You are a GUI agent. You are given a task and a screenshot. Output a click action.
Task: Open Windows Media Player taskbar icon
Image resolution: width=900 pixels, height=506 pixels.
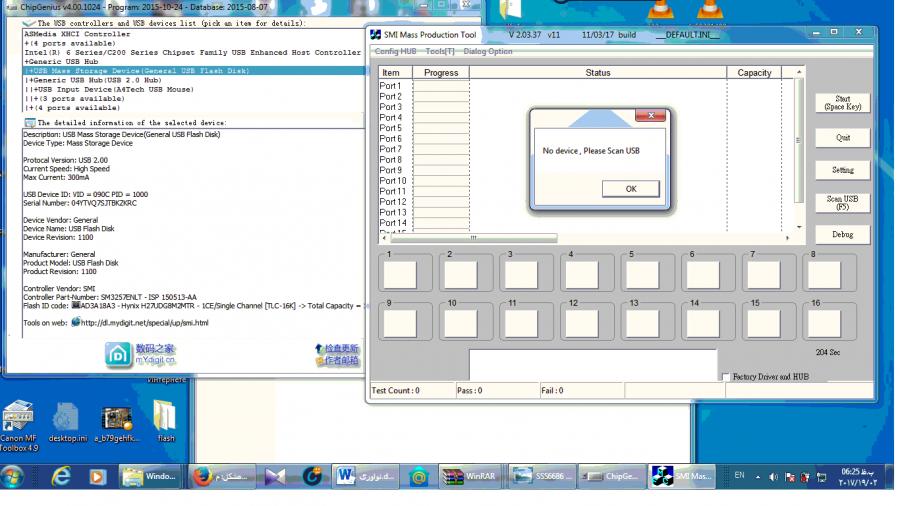point(97,476)
